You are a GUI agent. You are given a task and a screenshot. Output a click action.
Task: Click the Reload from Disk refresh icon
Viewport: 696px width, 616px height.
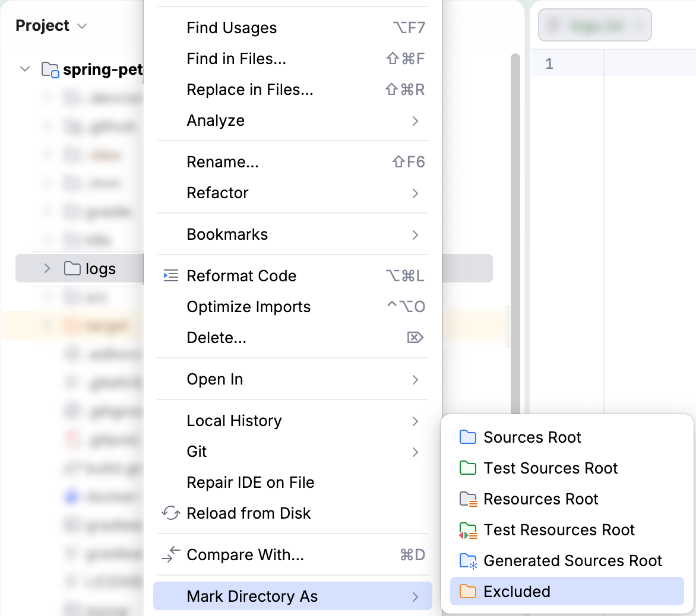click(171, 513)
